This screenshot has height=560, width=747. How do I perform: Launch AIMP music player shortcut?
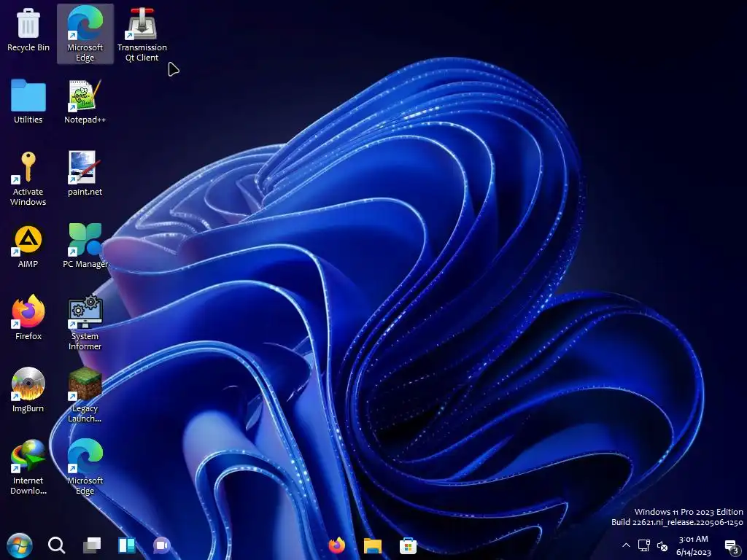(28, 246)
